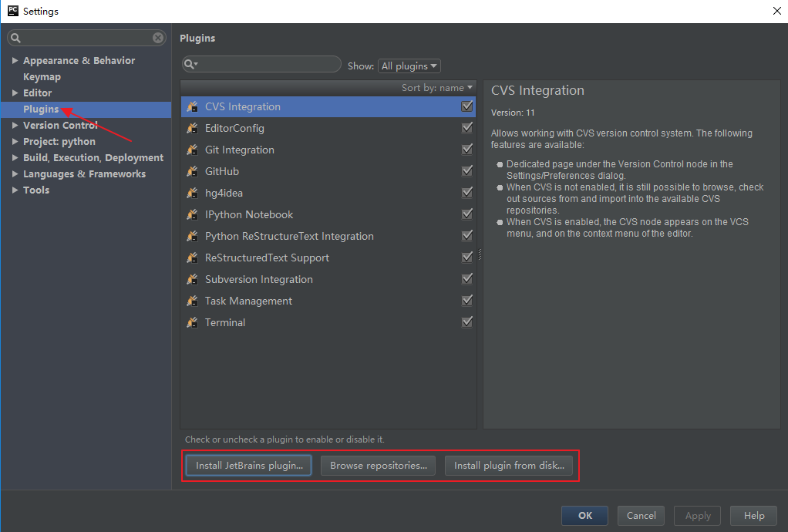
Task: Open Appearance & Behavior settings
Action: coord(79,60)
